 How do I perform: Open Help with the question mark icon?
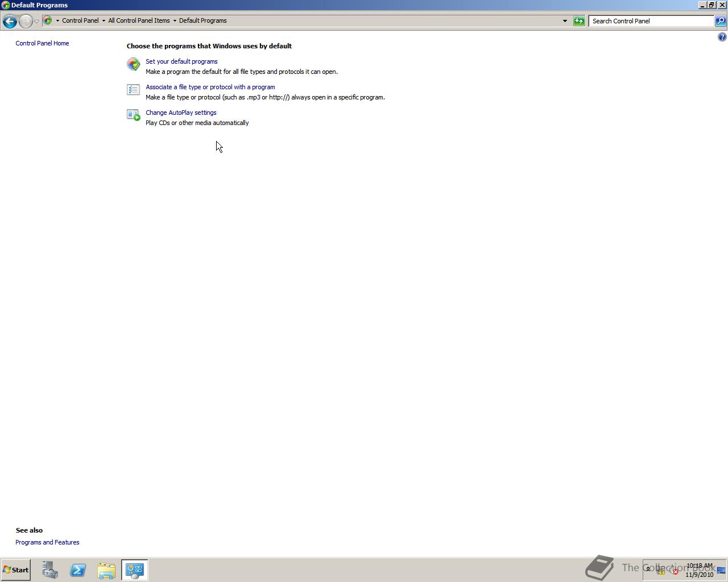point(722,37)
